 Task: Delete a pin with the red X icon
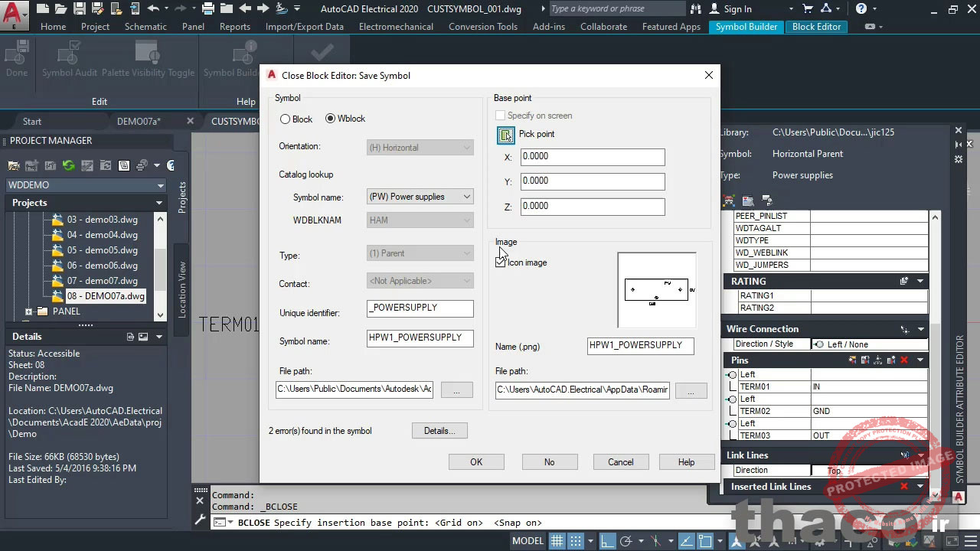tap(903, 360)
